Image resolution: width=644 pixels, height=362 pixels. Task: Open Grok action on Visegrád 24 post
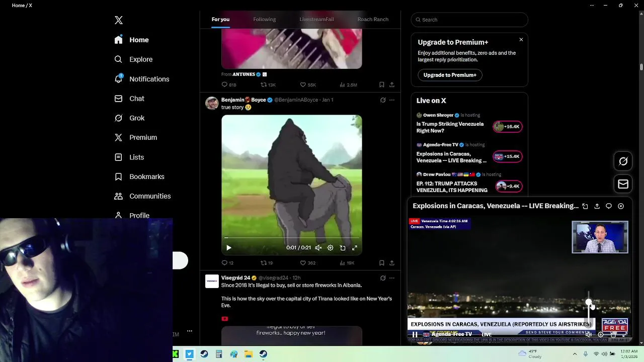click(383, 278)
